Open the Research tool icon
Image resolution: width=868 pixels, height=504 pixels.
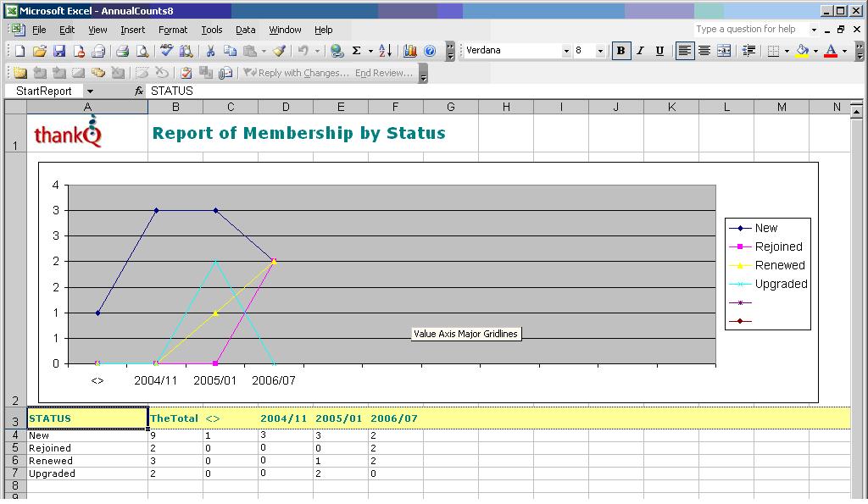pyautogui.click(x=186, y=51)
